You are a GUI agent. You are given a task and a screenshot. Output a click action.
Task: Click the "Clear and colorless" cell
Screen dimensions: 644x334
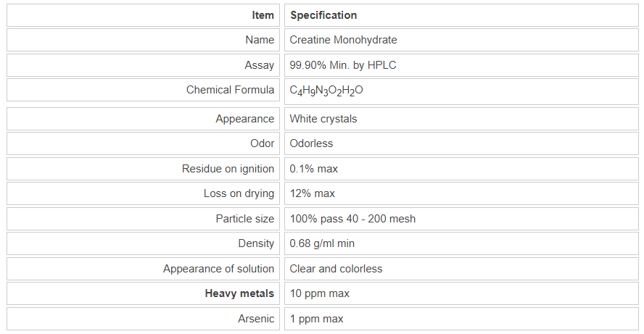pyautogui.click(x=336, y=269)
